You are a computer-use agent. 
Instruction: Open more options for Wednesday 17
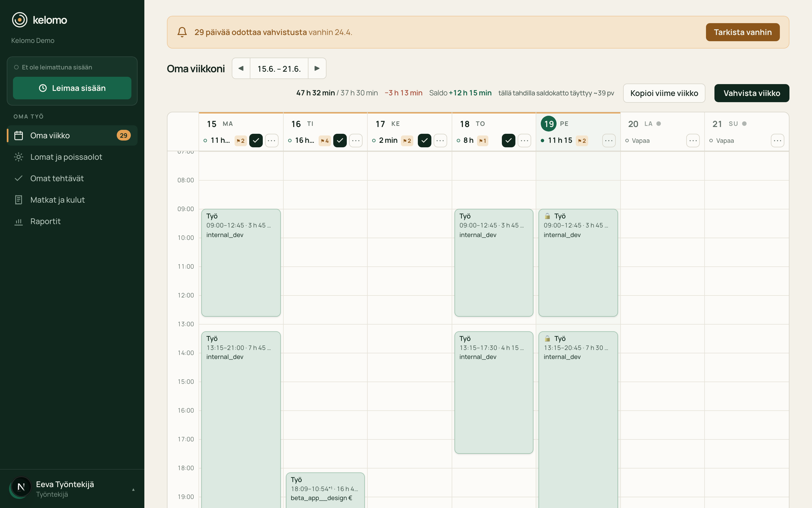(x=440, y=141)
